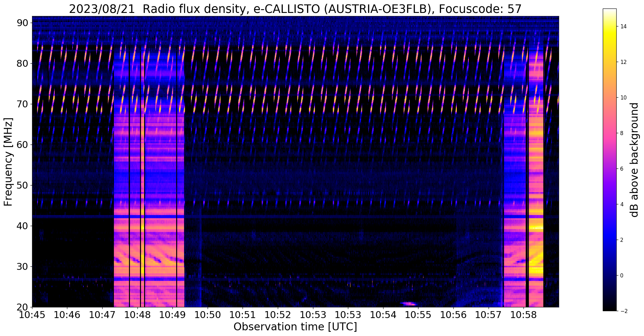Click the 10:48 time tick label
Screen dimensions: 644x336
pyautogui.click(x=137, y=314)
